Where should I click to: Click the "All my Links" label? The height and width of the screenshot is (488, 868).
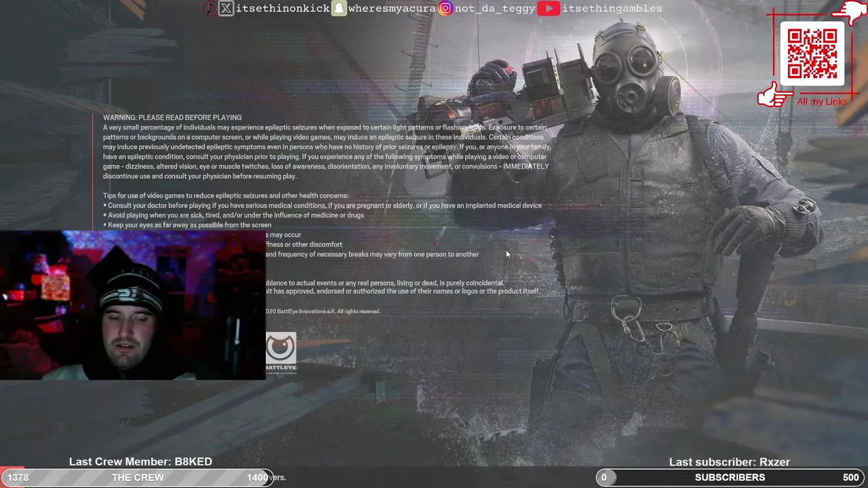[822, 102]
